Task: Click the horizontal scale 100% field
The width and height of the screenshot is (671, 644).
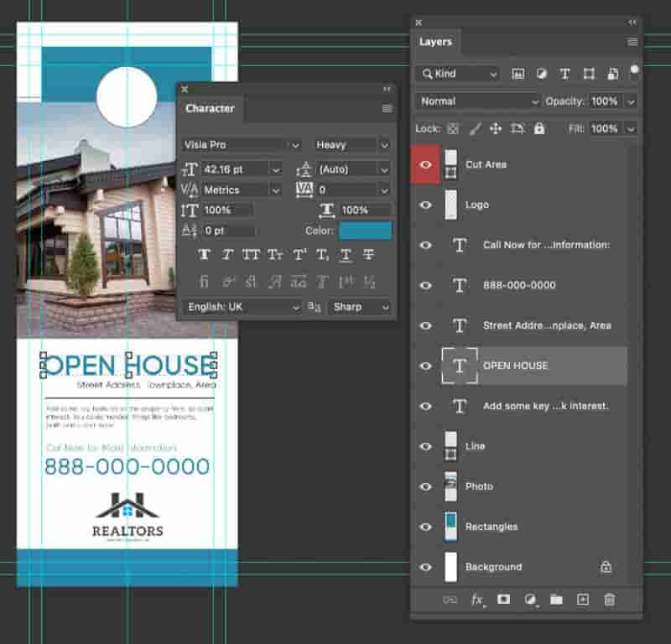Action: [x=365, y=210]
